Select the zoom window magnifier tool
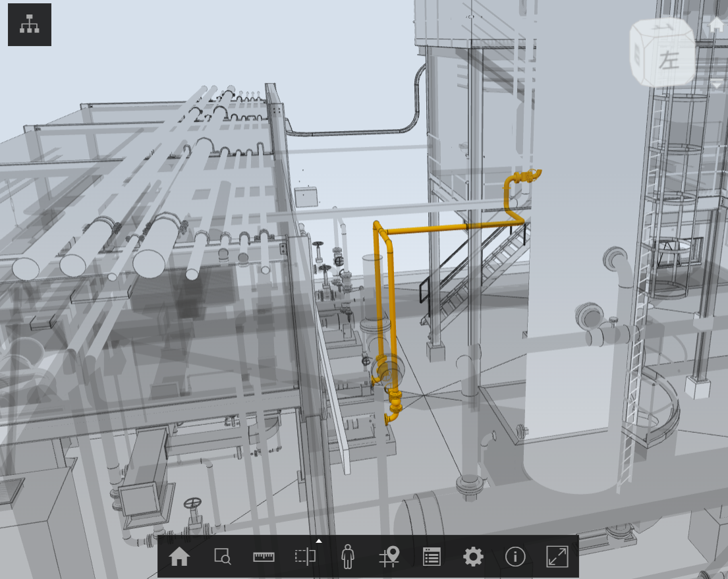Screen dimensions: 728x579 [222, 557]
